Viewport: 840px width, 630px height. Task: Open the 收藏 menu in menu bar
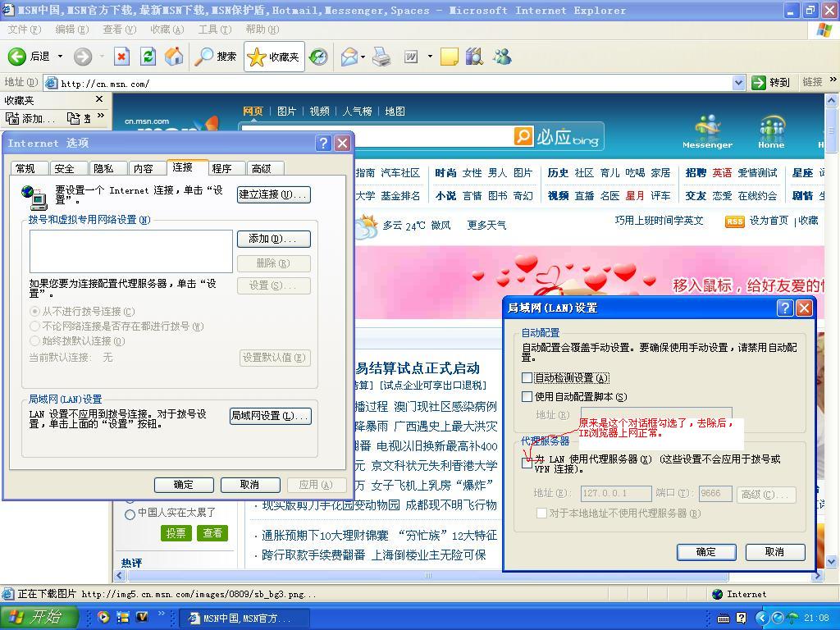pos(167,29)
